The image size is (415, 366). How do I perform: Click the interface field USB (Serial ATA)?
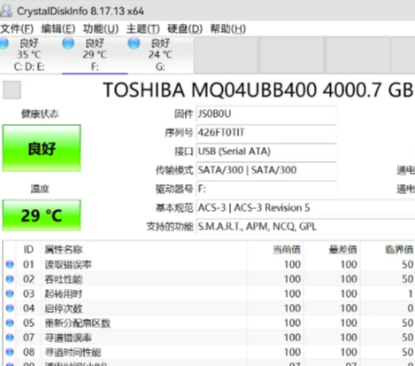click(267, 151)
